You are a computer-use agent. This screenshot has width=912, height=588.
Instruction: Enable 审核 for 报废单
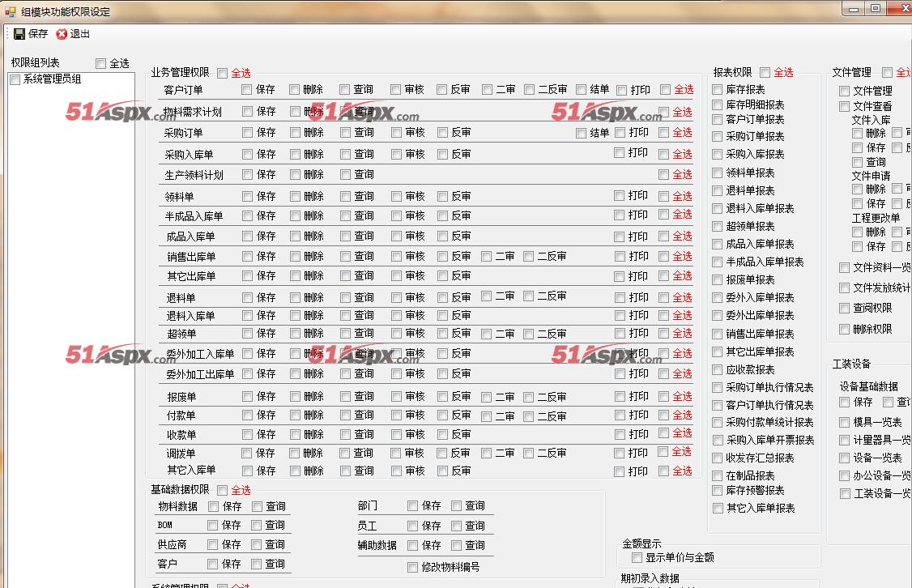coord(396,397)
